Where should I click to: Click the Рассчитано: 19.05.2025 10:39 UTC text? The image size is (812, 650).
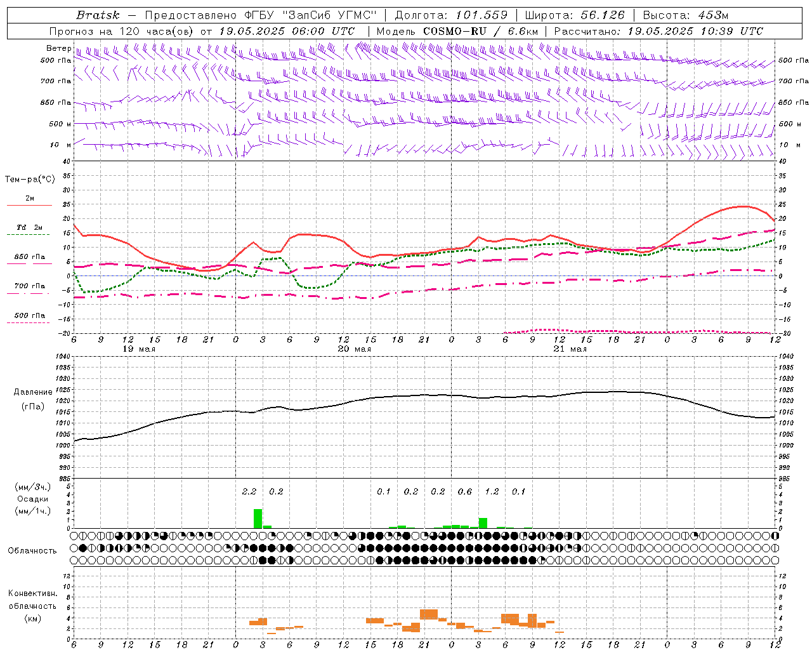tap(658, 31)
